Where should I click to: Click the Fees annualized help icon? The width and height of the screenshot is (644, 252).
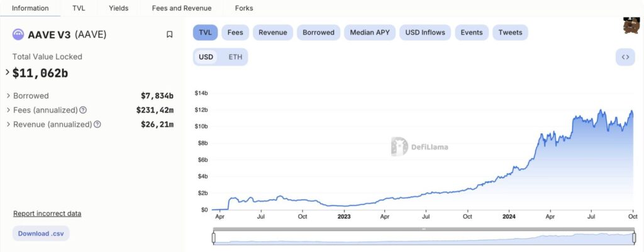[x=83, y=110]
